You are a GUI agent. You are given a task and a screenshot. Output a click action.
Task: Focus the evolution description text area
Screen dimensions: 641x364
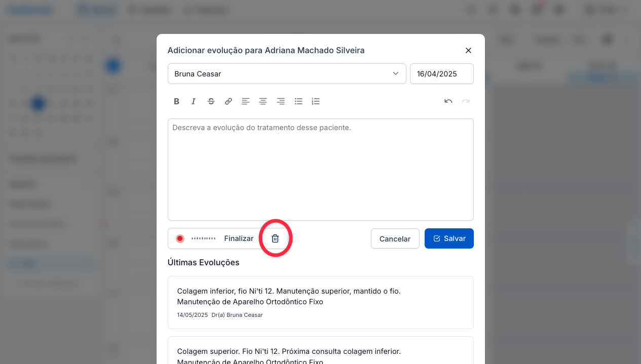(x=320, y=169)
